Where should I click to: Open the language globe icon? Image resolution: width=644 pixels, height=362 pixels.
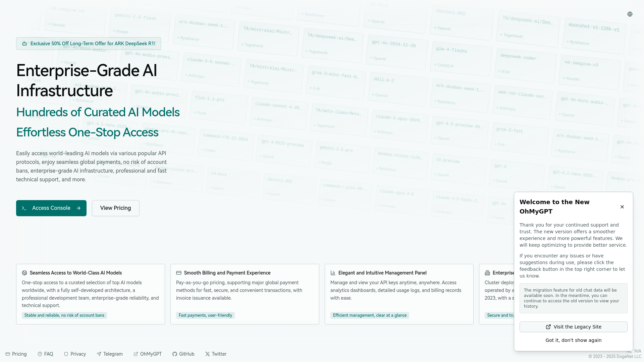tap(630, 14)
